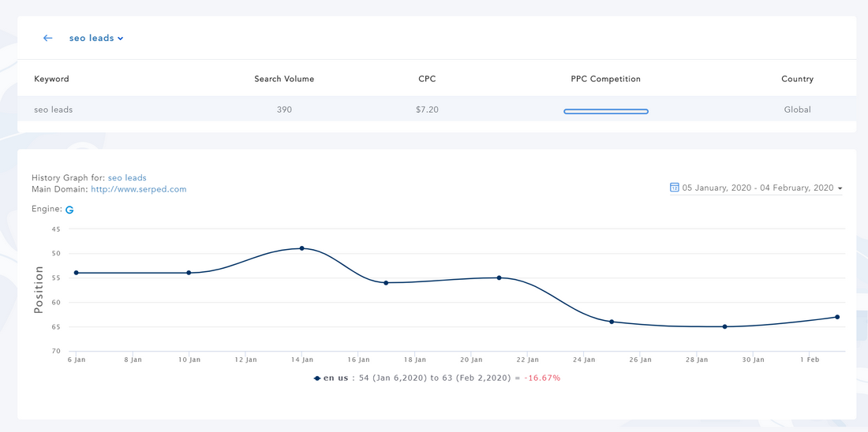Select the seo leads table cell
The height and width of the screenshot is (432, 868).
[x=53, y=110]
